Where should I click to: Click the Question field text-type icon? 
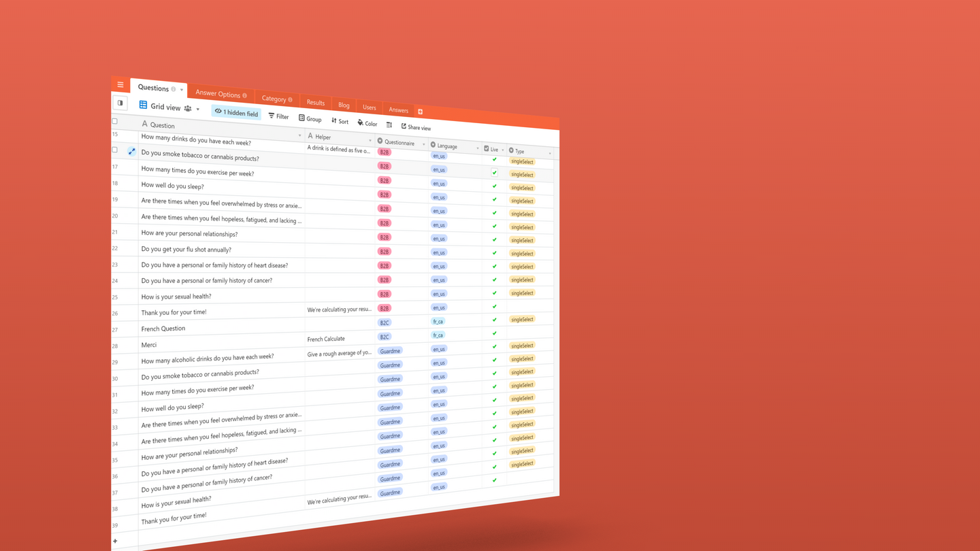[x=144, y=124]
